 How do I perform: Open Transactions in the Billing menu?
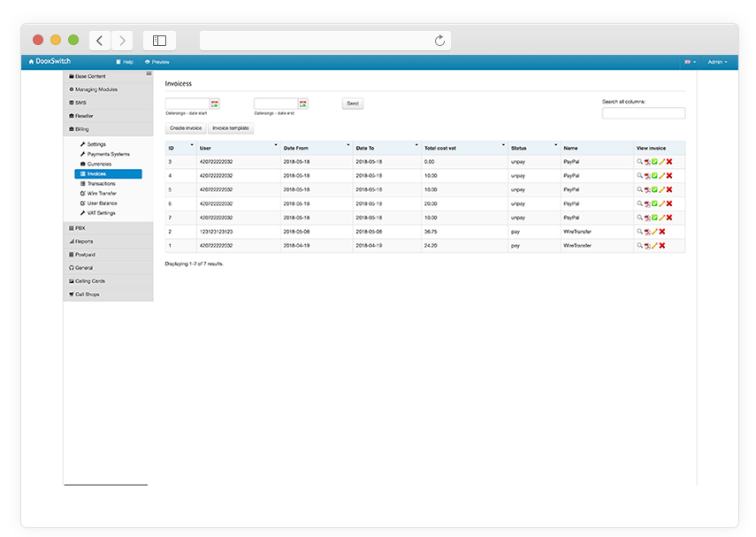(x=101, y=183)
